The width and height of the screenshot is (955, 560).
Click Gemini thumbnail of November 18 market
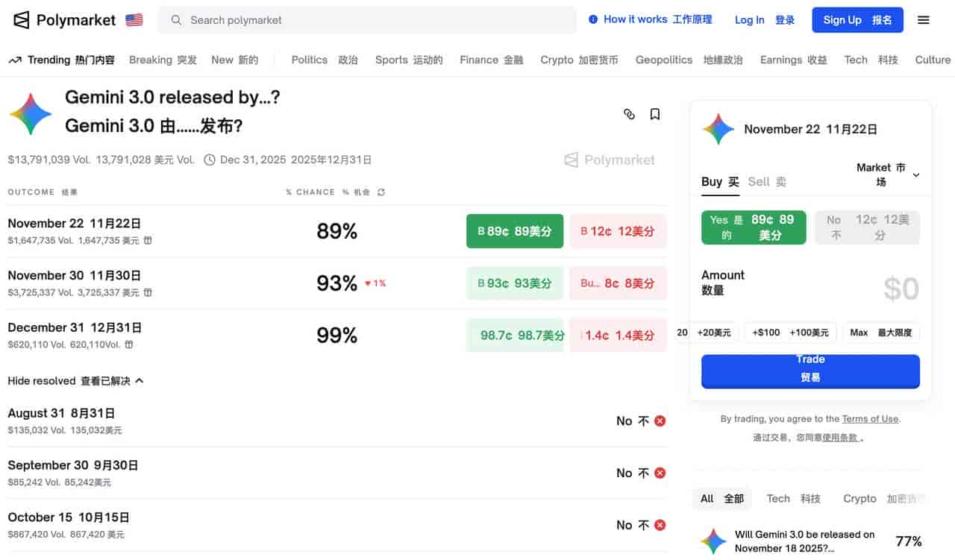(714, 541)
